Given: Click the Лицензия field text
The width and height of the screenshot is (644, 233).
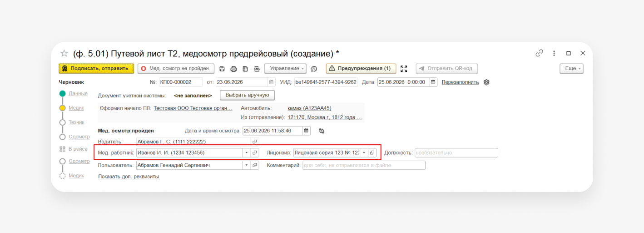Looking at the screenshot, I should click(x=327, y=153).
